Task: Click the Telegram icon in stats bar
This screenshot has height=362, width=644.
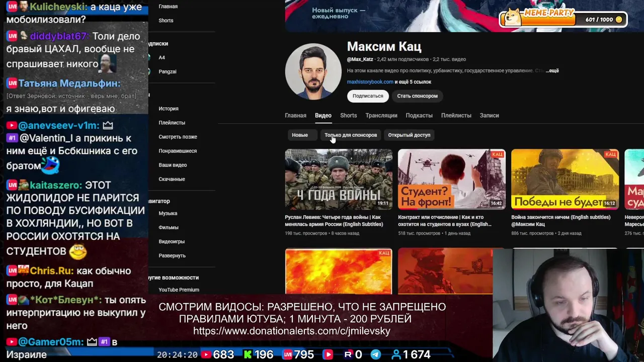Action: (x=376, y=354)
